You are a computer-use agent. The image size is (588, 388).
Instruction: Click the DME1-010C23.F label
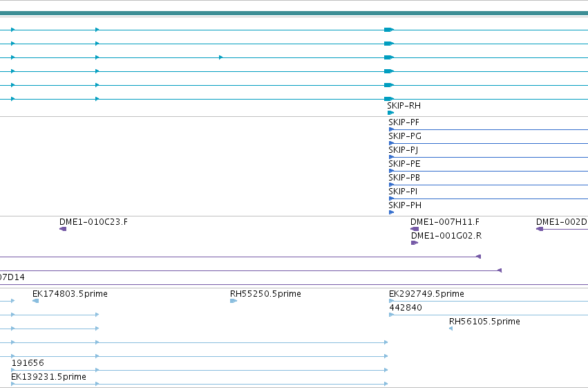point(93,222)
